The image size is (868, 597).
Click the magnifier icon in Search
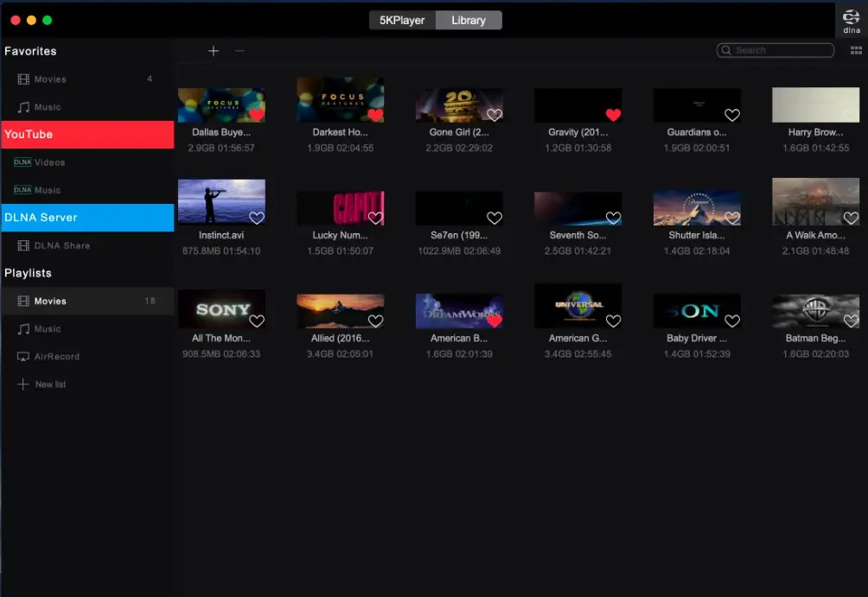(x=726, y=50)
